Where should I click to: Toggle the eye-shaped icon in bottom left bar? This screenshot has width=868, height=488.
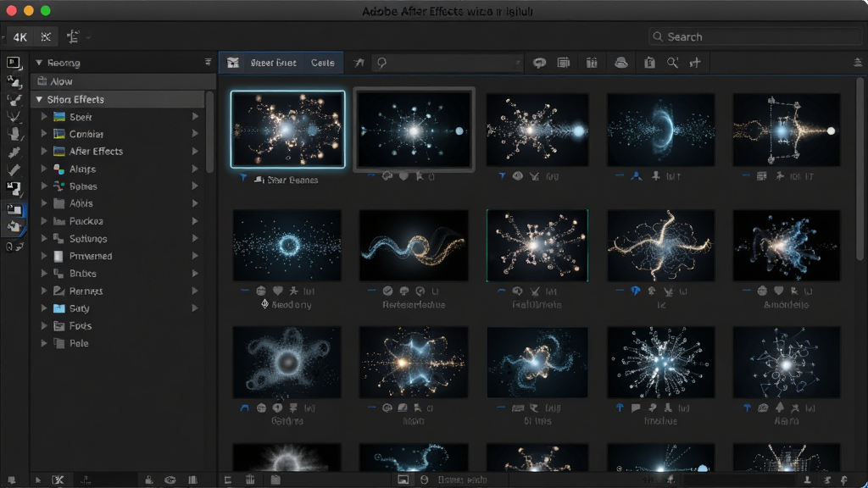(x=170, y=480)
